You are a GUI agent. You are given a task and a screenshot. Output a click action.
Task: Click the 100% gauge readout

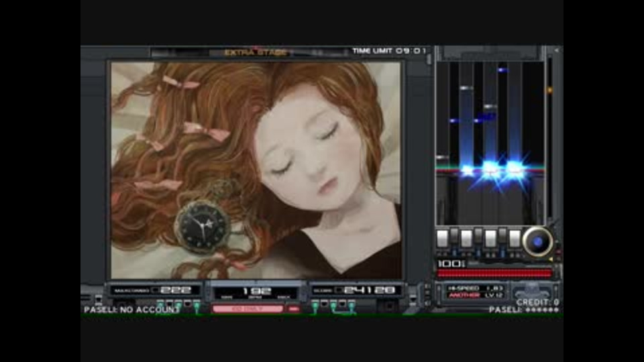tap(451, 263)
